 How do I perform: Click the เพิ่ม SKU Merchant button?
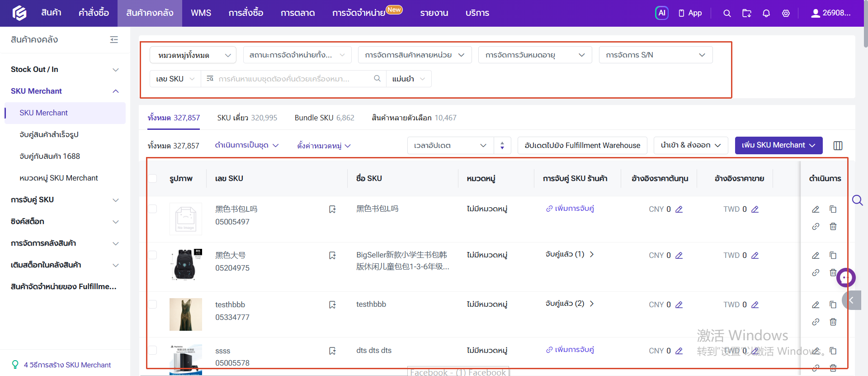click(x=778, y=145)
